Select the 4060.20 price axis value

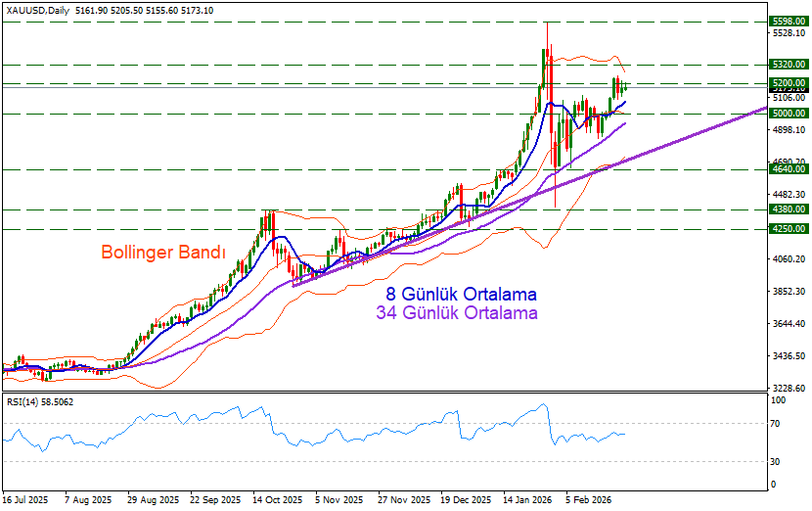pos(788,259)
